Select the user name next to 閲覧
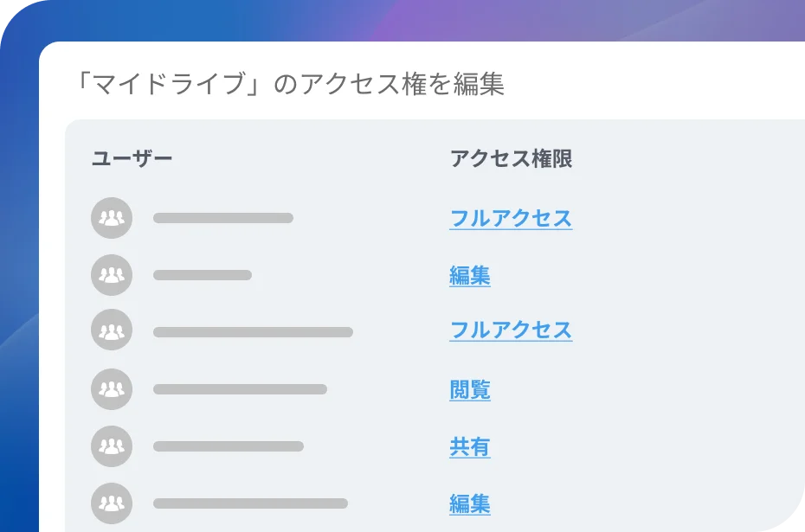Image resolution: width=805 pixels, height=532 pixels. pyautogui.click(x=240, y=389)
